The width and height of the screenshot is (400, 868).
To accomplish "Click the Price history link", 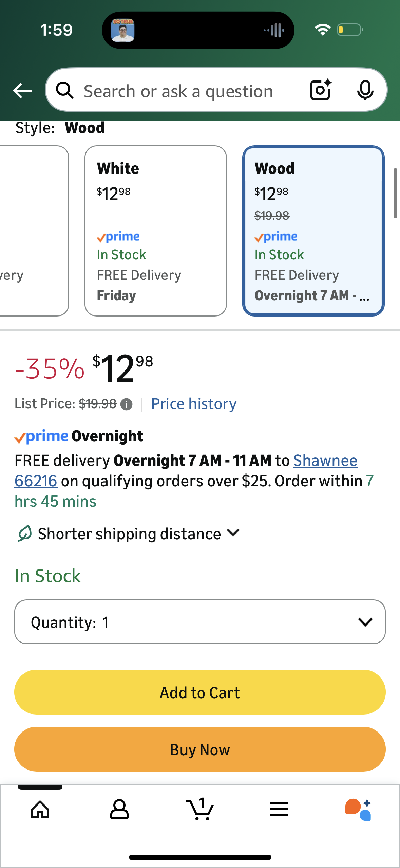I will [194, 404].
